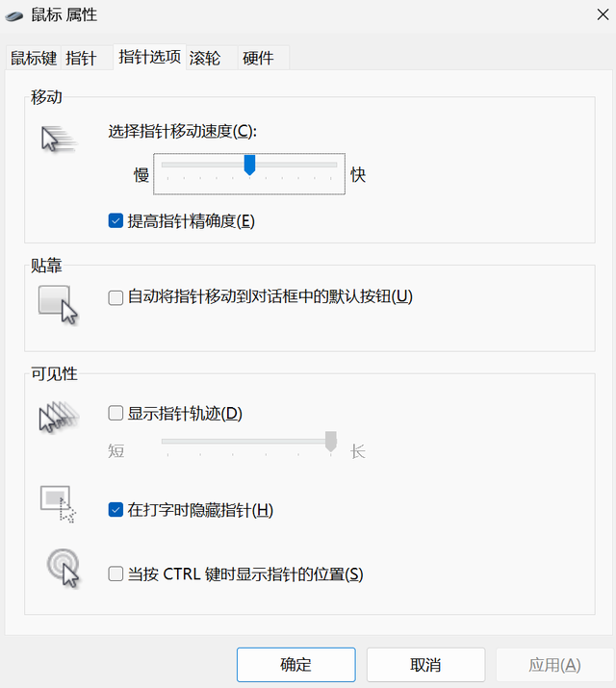
Task: Click the pointer trail length slider
Action: [x=330, y=442]
